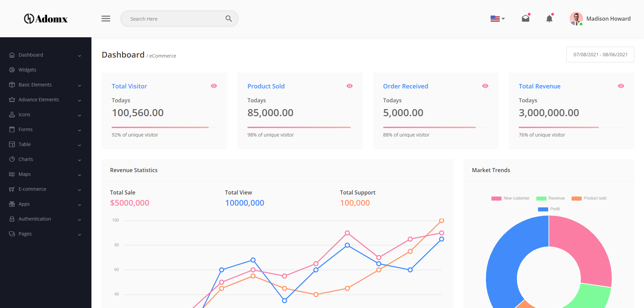The width and height of the screenshot is (644, 308).
Task: Click the Icons sidebar item
Action: click(x=24, y=114)
